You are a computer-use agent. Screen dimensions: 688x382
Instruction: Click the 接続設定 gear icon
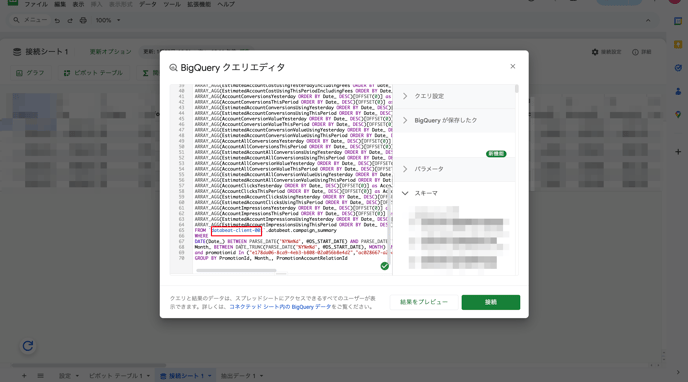tap(595, 52)
